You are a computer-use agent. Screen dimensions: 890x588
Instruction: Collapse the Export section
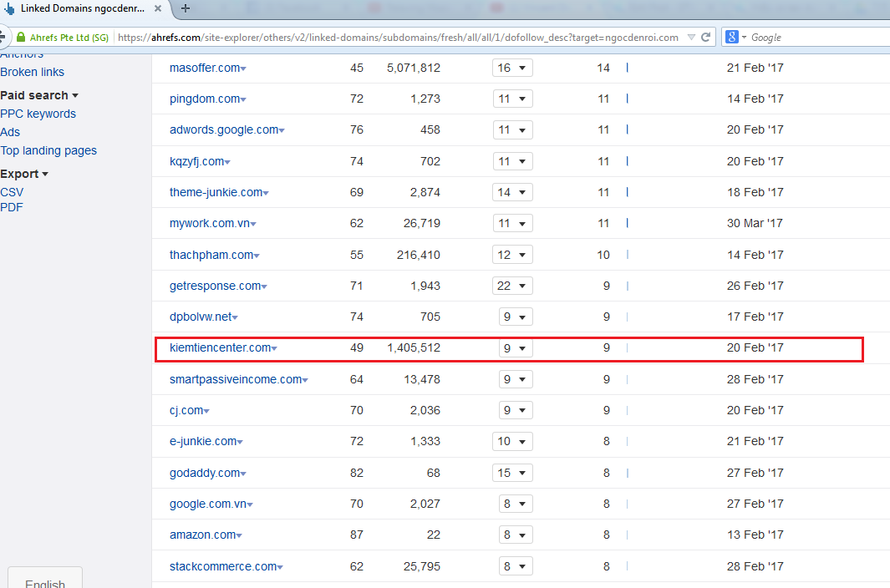point(24,174)
